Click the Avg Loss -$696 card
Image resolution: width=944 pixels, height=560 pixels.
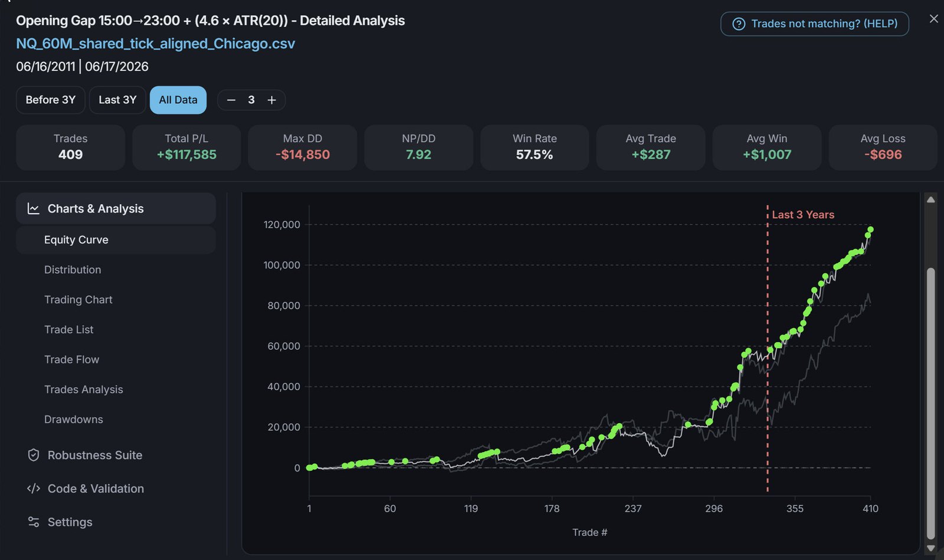tap(883, 147)
